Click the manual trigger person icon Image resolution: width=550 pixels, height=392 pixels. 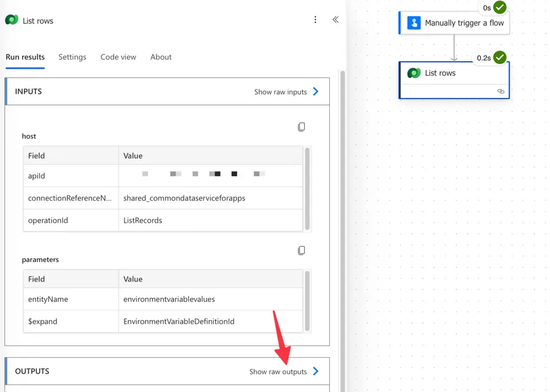tap(414, 23)
